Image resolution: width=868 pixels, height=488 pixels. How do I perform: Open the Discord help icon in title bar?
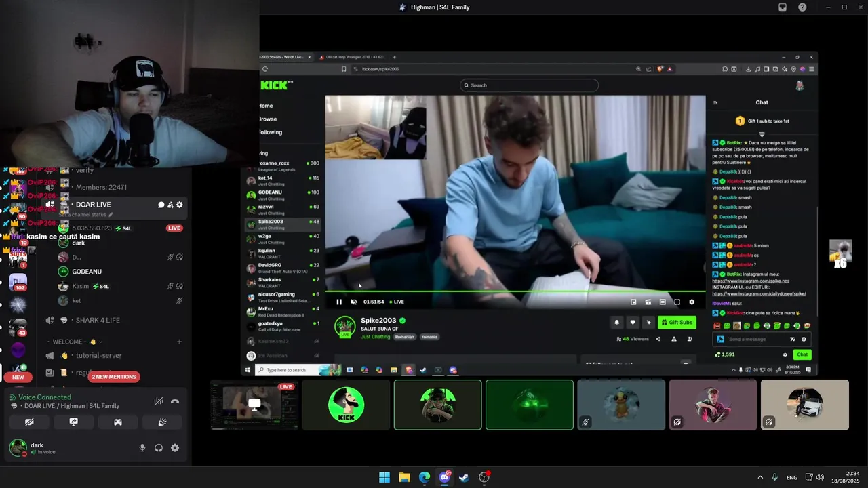coord(802,7)
